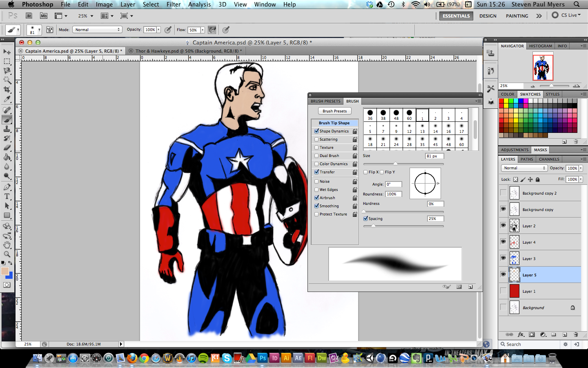Select the Clone Stamp tool

7,129
